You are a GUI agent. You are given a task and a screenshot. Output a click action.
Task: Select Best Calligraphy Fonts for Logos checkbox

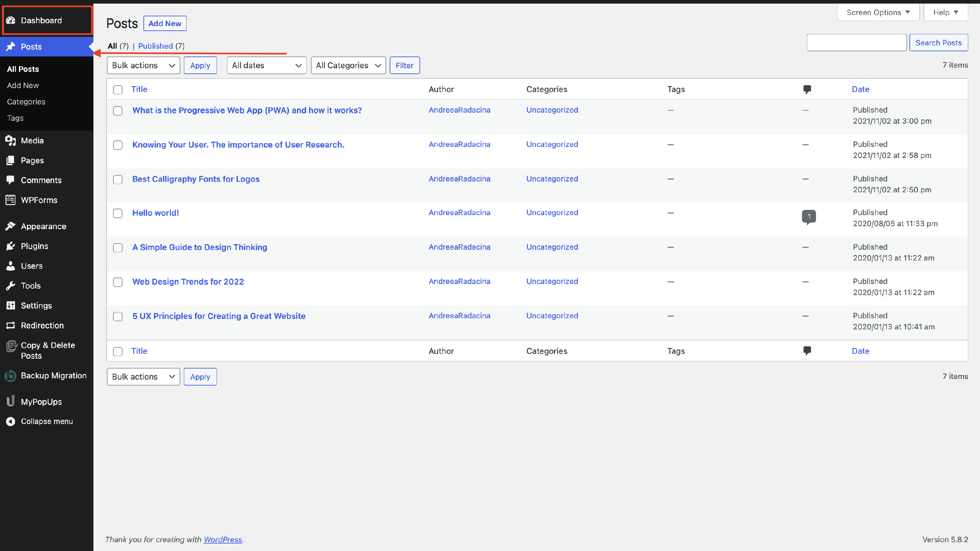pos(118,180)
